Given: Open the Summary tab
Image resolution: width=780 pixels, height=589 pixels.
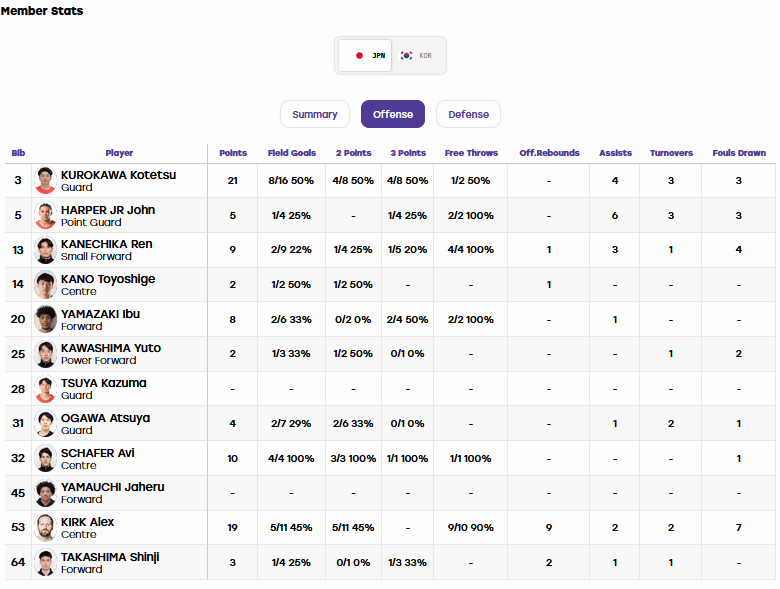Looking at the screenshot, I should [x=315, y=114].
